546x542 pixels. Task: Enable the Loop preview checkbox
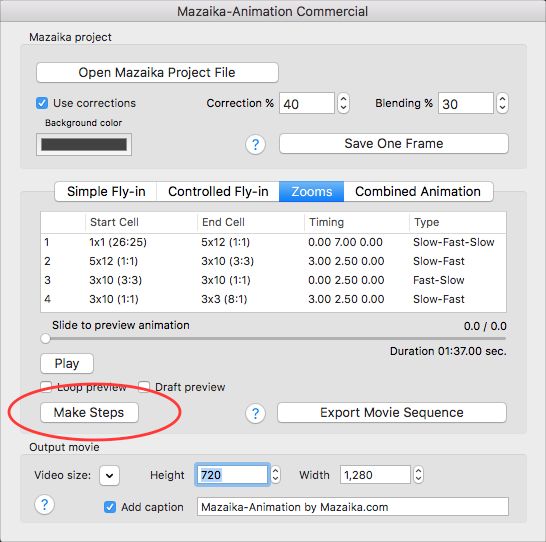pyautogui.click(x=46, y=387)
